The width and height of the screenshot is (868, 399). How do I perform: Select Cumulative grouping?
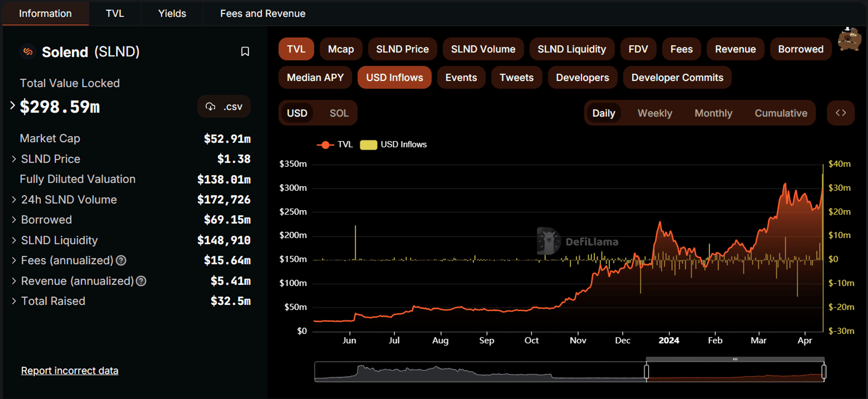point(781,113)
